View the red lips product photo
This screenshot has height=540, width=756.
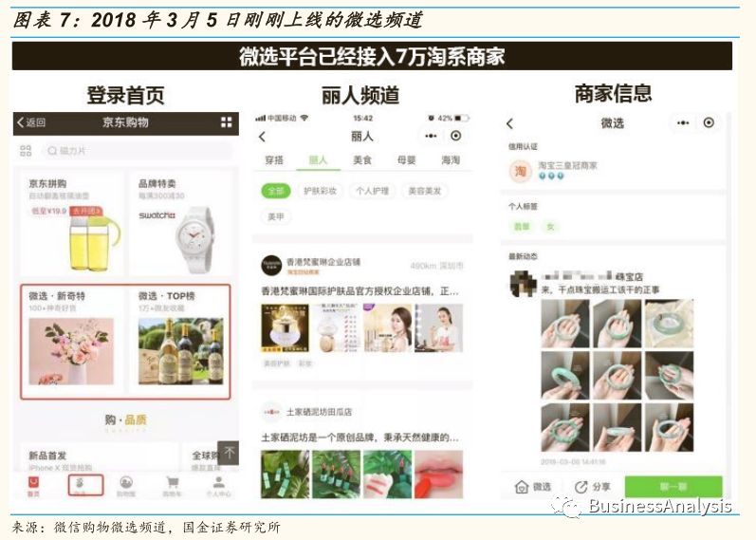coord(439,475)
